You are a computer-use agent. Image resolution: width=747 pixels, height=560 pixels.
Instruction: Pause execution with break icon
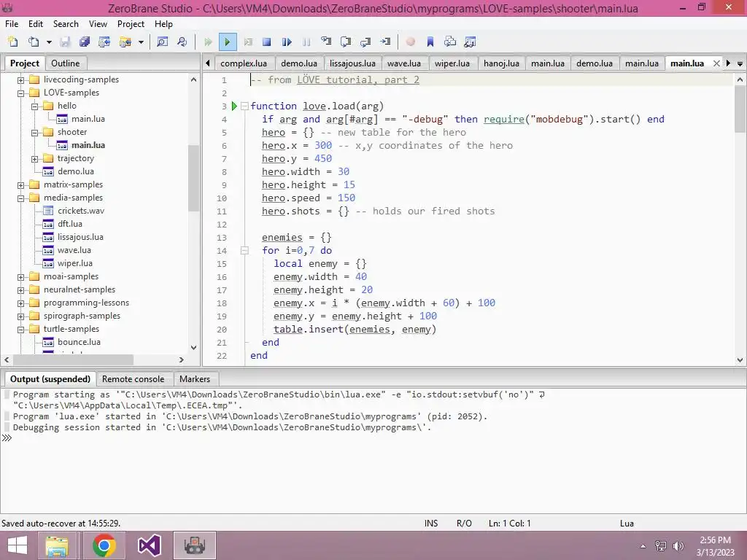pos(306,42)
